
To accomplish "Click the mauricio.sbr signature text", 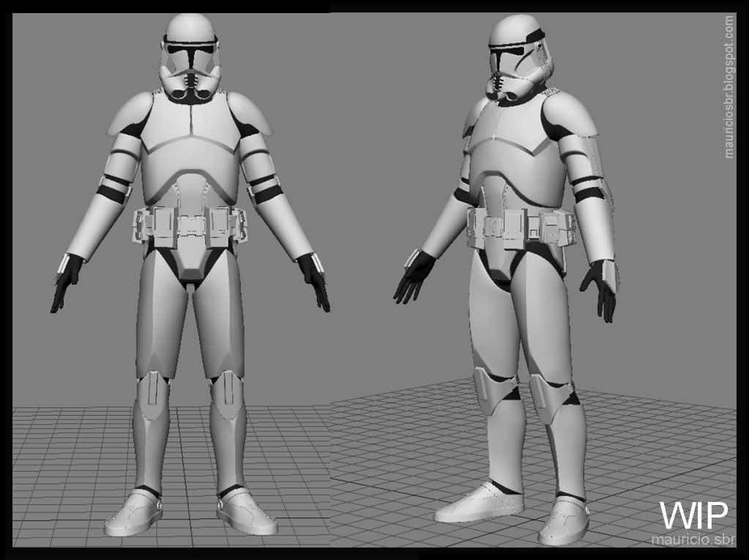I will (687, 540).
